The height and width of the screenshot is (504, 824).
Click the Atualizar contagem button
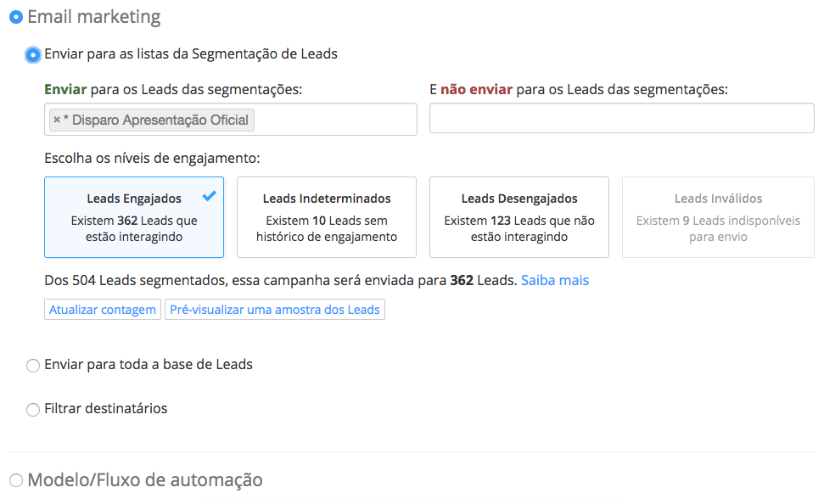click(x=103, y=310)
